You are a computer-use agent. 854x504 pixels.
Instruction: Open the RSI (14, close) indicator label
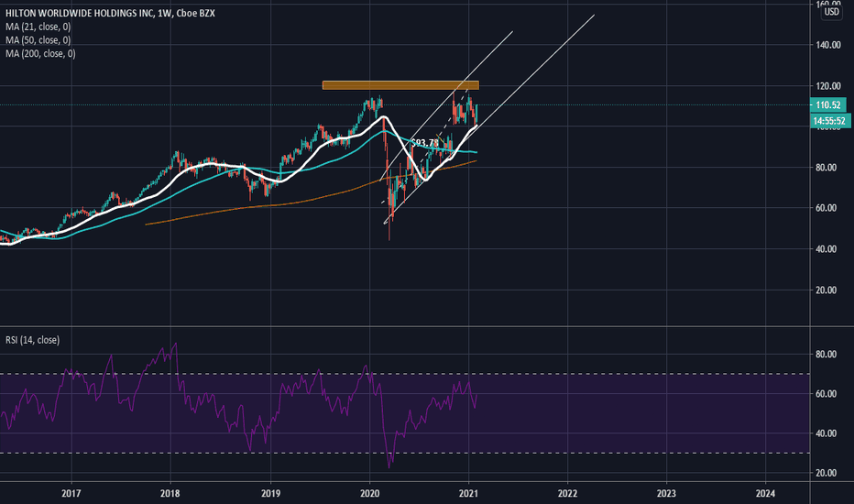pyautogui.click(x=33, y=340)
